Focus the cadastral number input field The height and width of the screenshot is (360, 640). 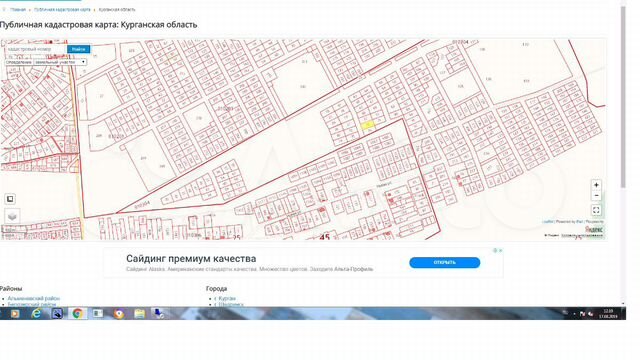pos(36,49)
